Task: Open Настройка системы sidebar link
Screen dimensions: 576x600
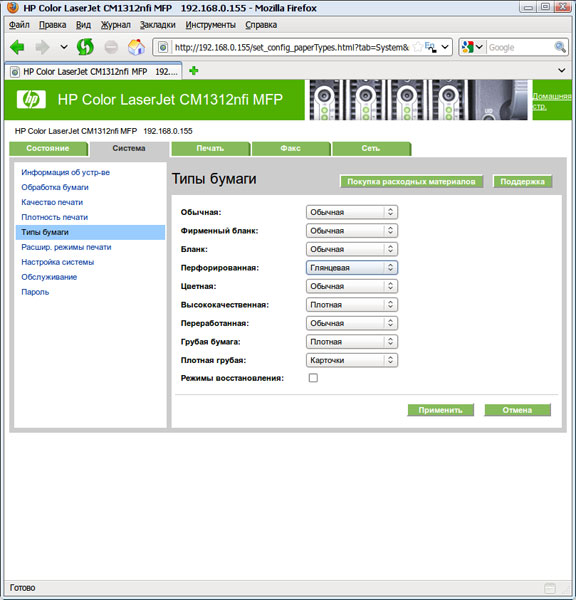Action: click(x=57, y=262)
